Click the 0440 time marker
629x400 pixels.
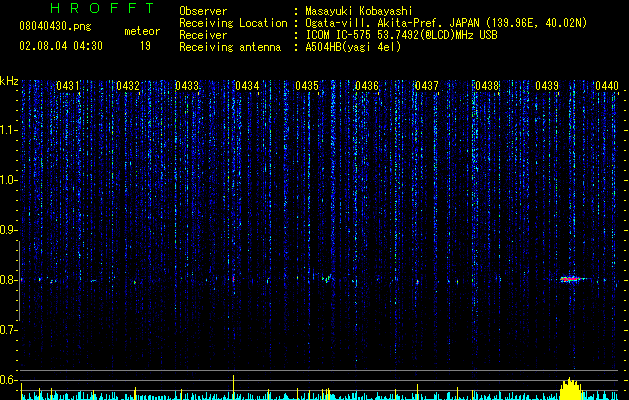[607, 86]
